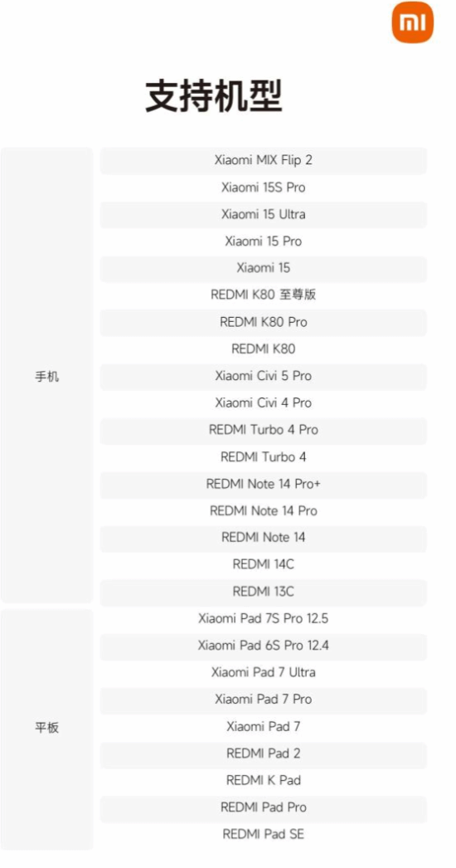This screenshot has height=868, width=456.
Task: Click the 支持机型 heading
Action: click(214, 96)
